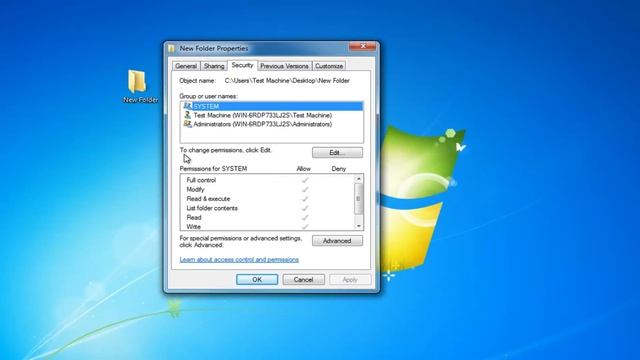Click Full control allow checkmark
The width and height of the screenshot is (640, 360).
tap(305, 180)
